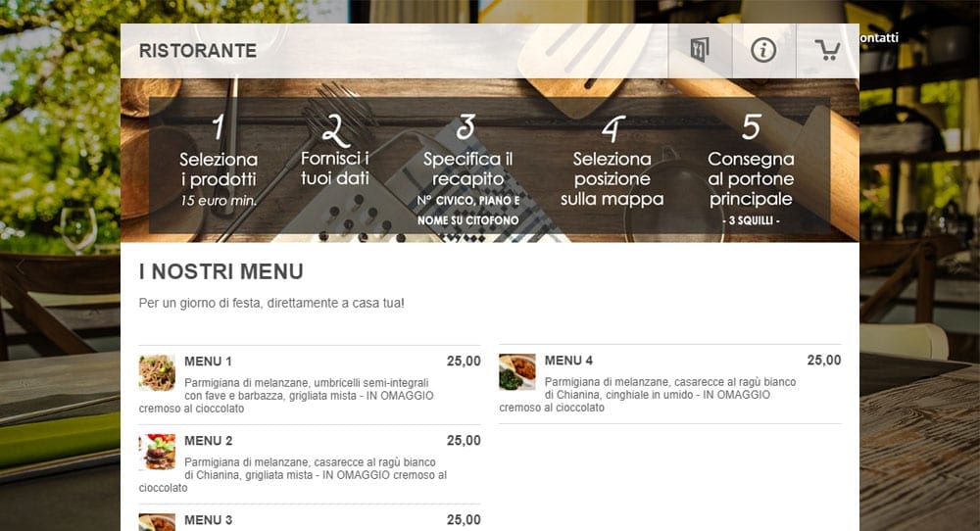The width and height of the screenshot is (980, 531).
Task: Click step 3 Specifica il recapito
Action: point(468,169)
